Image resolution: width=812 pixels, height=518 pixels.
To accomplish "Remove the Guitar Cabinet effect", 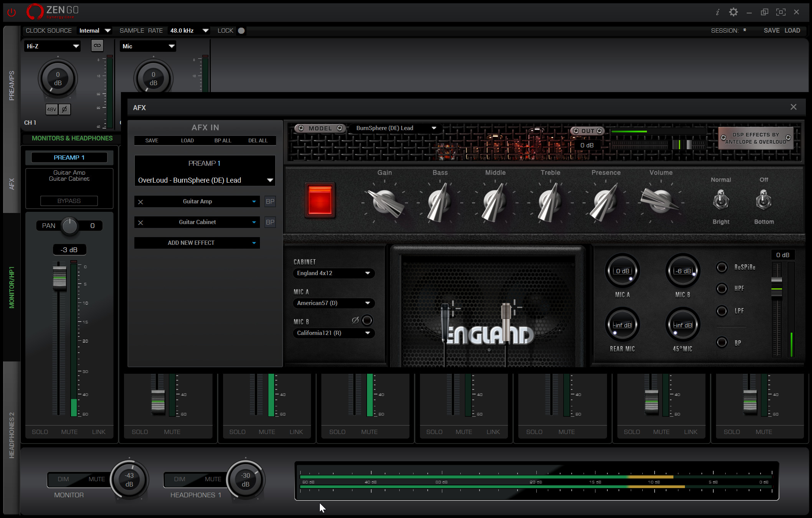I will coord(141,223).
